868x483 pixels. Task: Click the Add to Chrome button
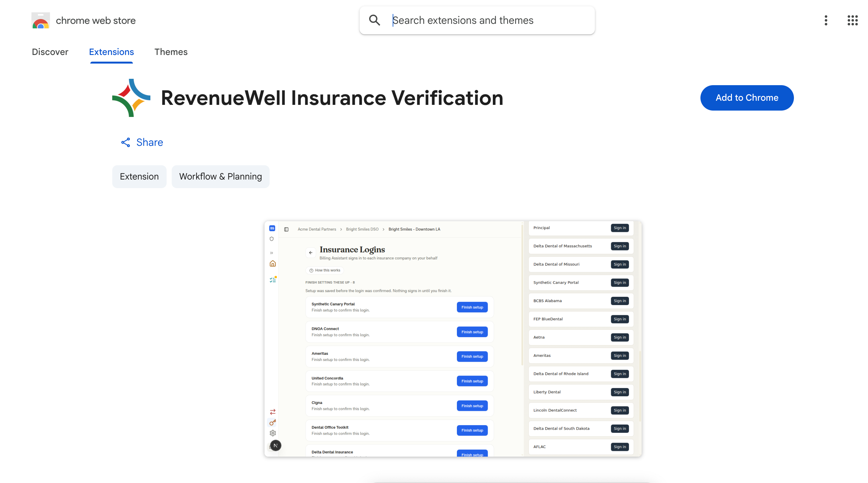(x=747, y=98)
